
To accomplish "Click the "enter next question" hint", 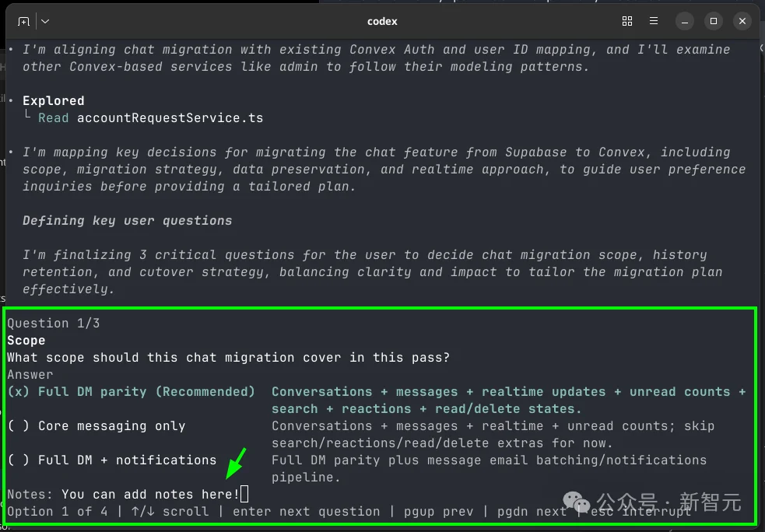I will (x=306, y=511).
